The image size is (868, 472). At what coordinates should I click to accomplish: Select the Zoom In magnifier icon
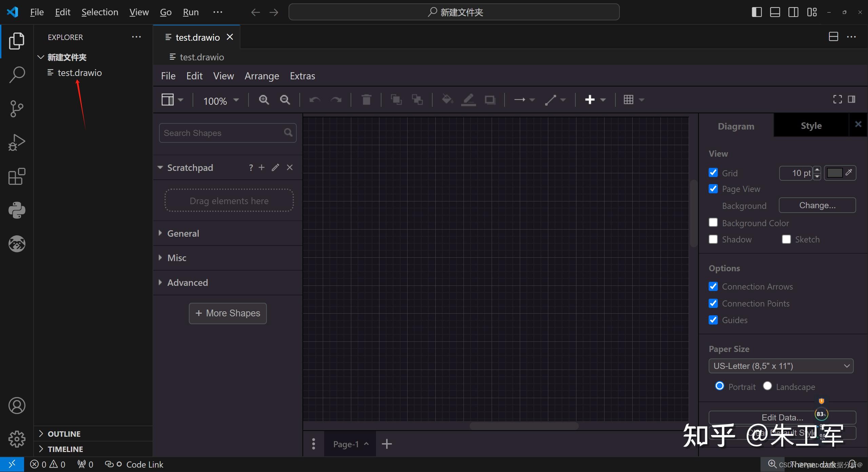pos(264,100)
